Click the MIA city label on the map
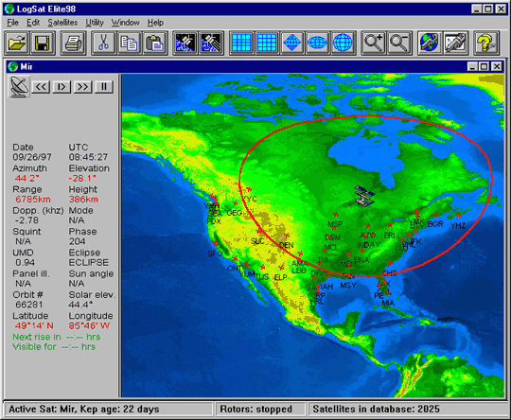Image resolution: width=511 pixels, height=420 pixels. (x=388, y=303)
